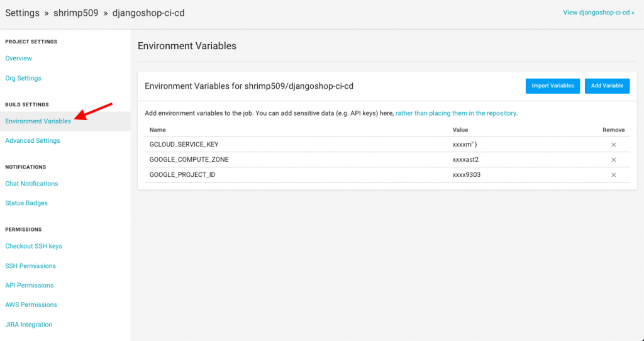Screen dimensions: 644x341
Task: Select Environment Variables in sidebar
Action: pos(38,121)
